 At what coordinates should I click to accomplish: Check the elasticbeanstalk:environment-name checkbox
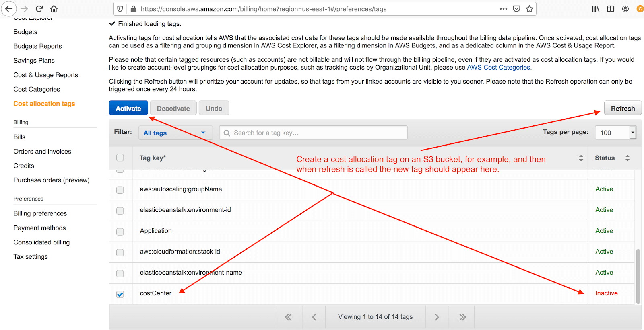point(120,273)
